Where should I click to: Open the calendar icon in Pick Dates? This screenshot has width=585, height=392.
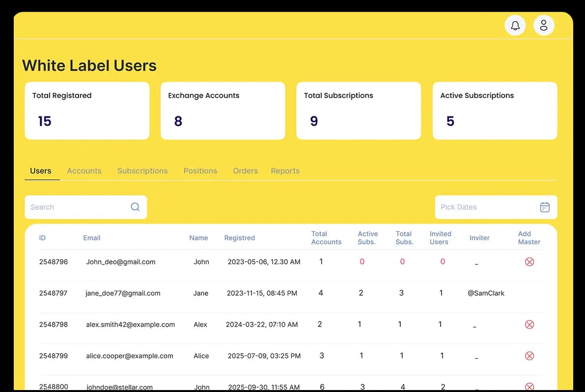(x=545, y=207)
